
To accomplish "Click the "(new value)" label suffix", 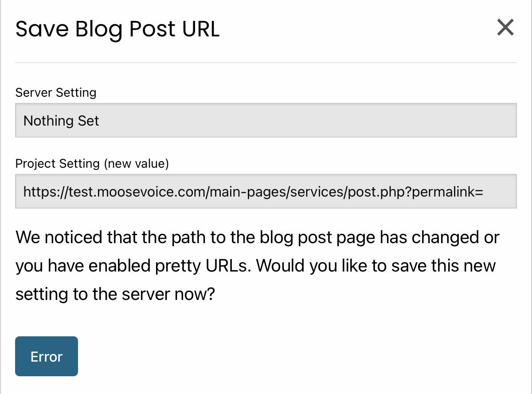I will [x=137, y=164].
